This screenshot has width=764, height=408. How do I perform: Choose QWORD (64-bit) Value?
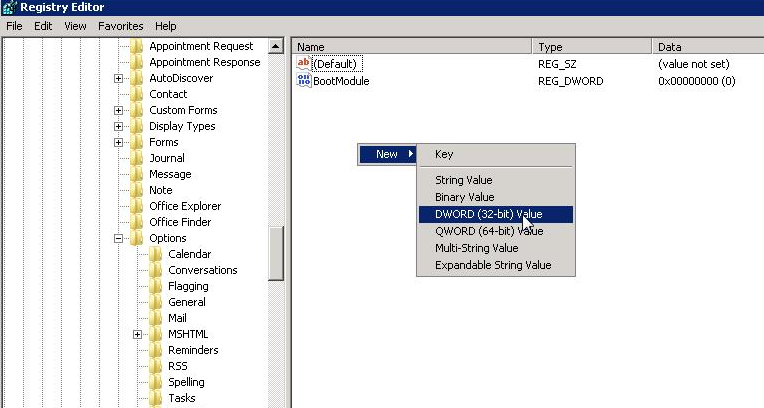click(x=496, y=231)
